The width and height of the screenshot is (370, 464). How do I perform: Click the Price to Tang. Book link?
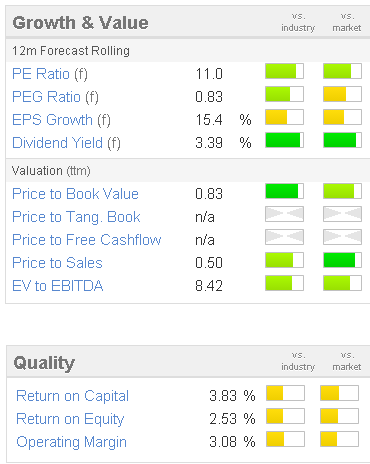(76, 217)
